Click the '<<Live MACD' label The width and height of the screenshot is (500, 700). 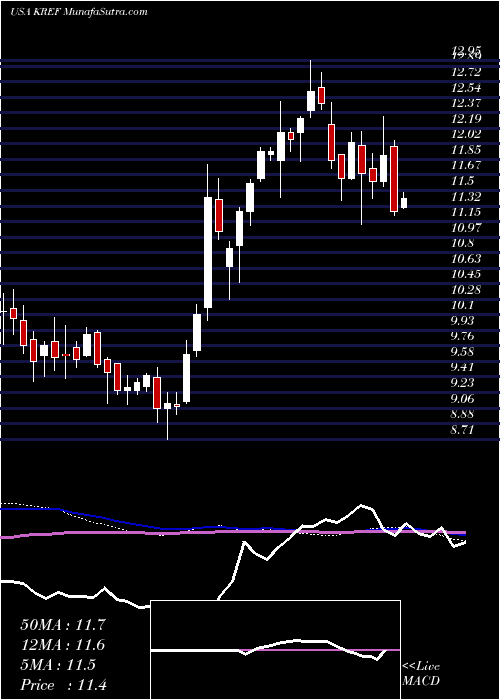(421, 674)
